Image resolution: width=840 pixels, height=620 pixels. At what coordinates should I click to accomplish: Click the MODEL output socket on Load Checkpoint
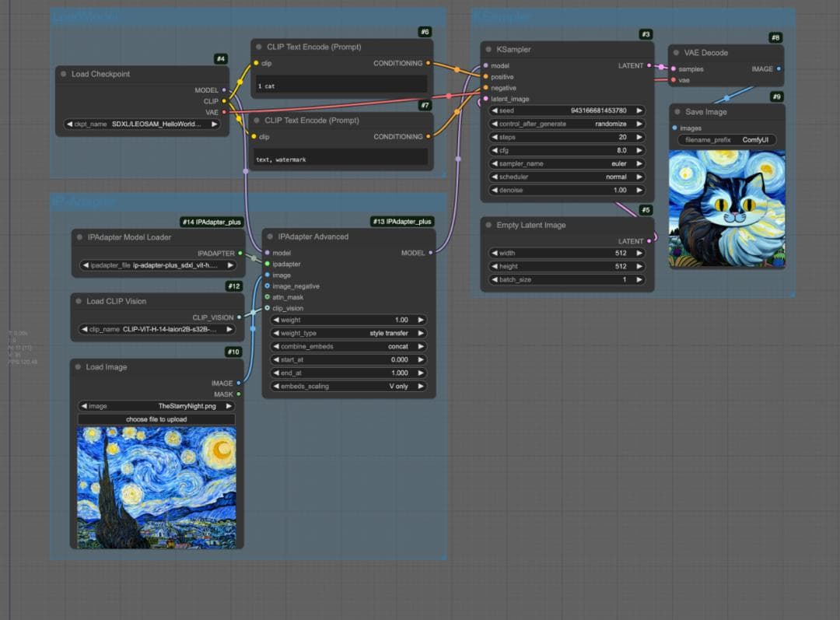point(224,90)
